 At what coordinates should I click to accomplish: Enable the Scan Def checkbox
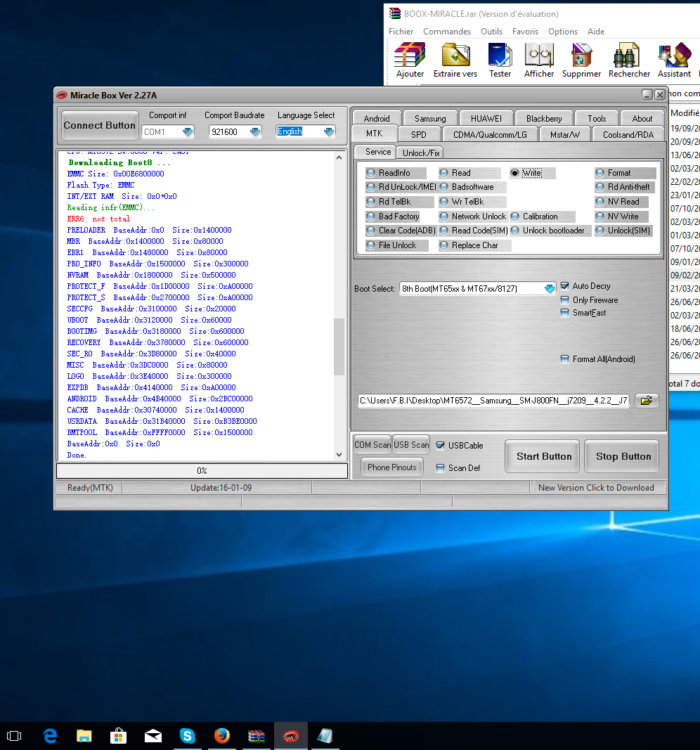441,468
